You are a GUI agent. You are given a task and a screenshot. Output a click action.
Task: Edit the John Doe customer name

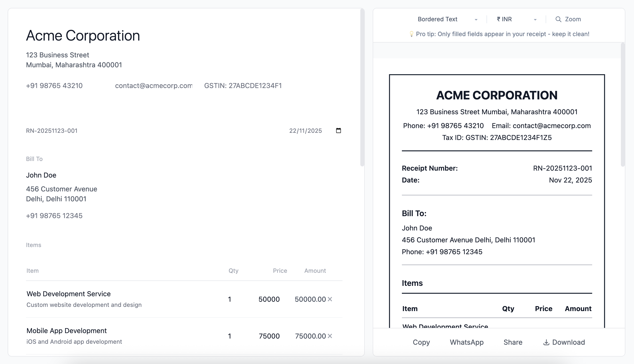(x=41, y=175)
